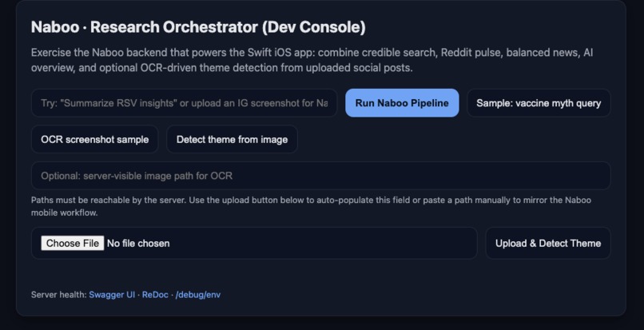Load the Sample: vaccine myth query
This screenshot has width=644, height=330.
pyautogui.click(x=539, y=103)
